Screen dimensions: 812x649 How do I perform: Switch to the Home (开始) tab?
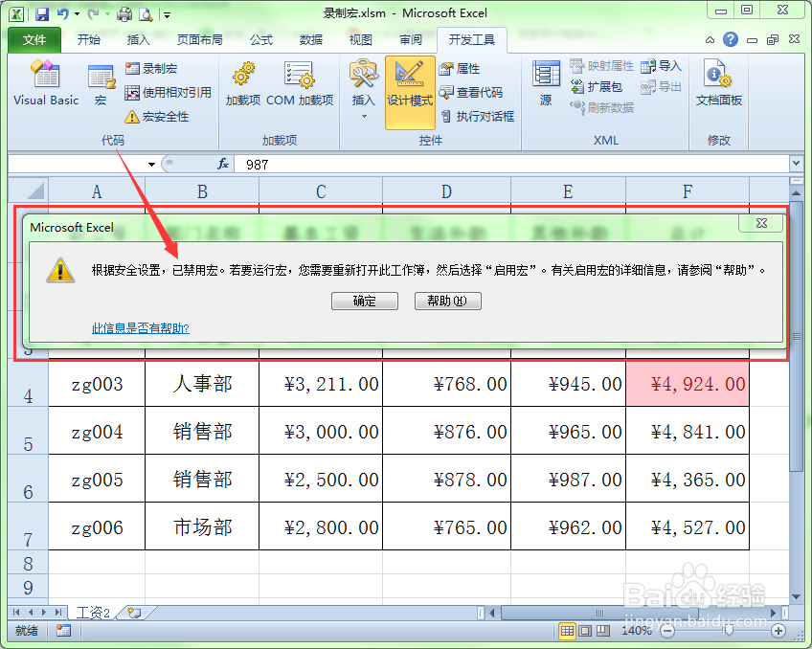point(88,40)
